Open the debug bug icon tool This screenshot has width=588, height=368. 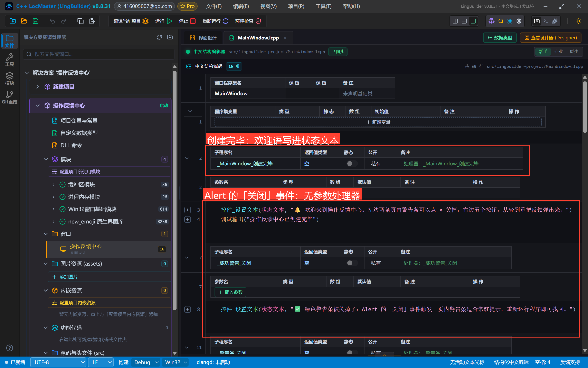(x=491, y=21)
